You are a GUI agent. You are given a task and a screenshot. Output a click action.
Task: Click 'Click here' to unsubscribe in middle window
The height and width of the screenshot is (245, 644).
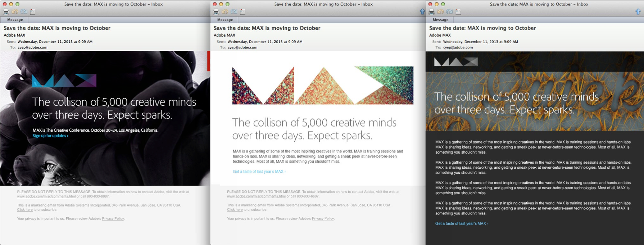(235, 210)
